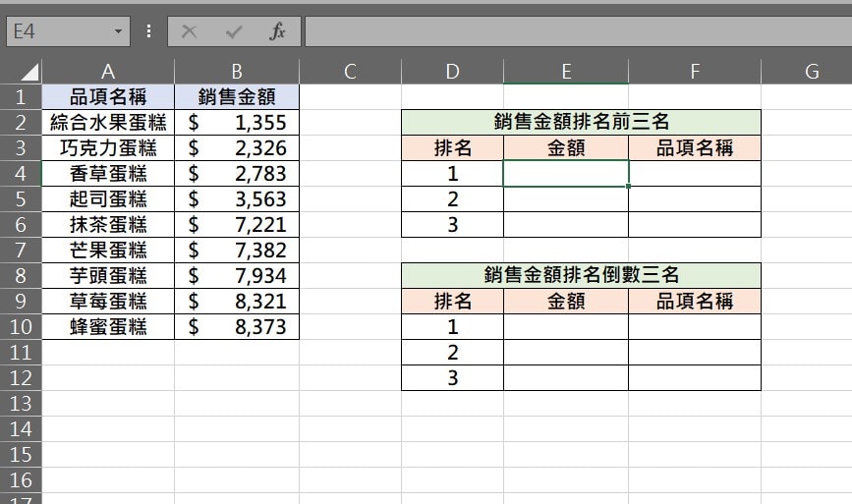Image resolution: width=852 pixels, height=504 pixels.
Task: Click the 銷售金額排名倒數三名 title cell
Action: (x=582, y=275)
